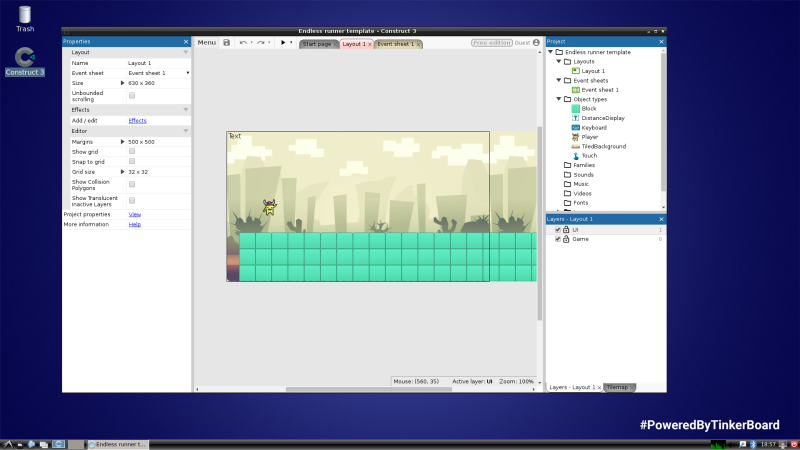Undo the last action with the undo arrow
The image size is (800, 450).
[243, 43]
